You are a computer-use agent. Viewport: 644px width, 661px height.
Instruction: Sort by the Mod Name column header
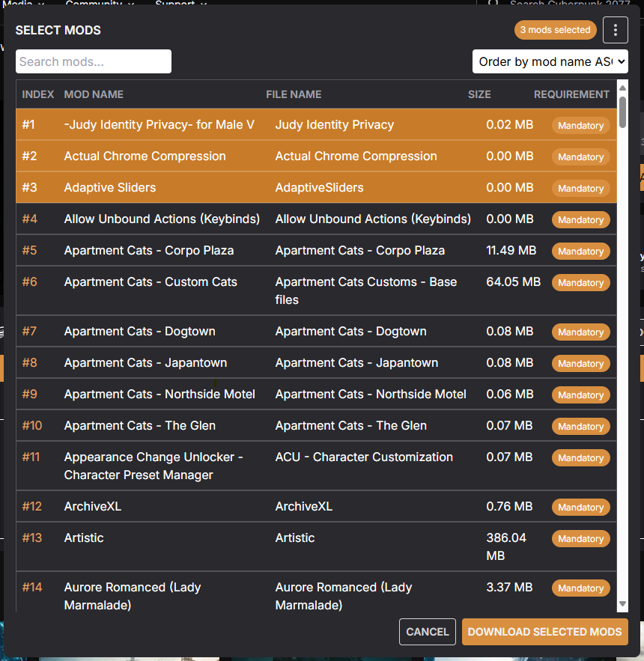click(x=94, y=94)
